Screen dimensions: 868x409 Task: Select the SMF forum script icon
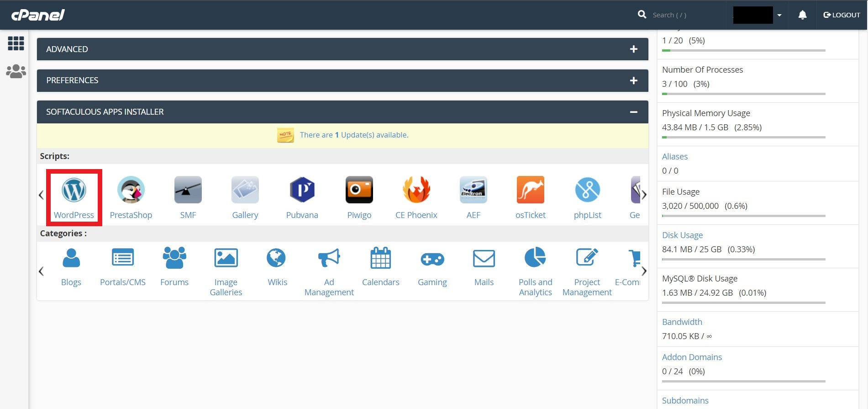(188, 190)
